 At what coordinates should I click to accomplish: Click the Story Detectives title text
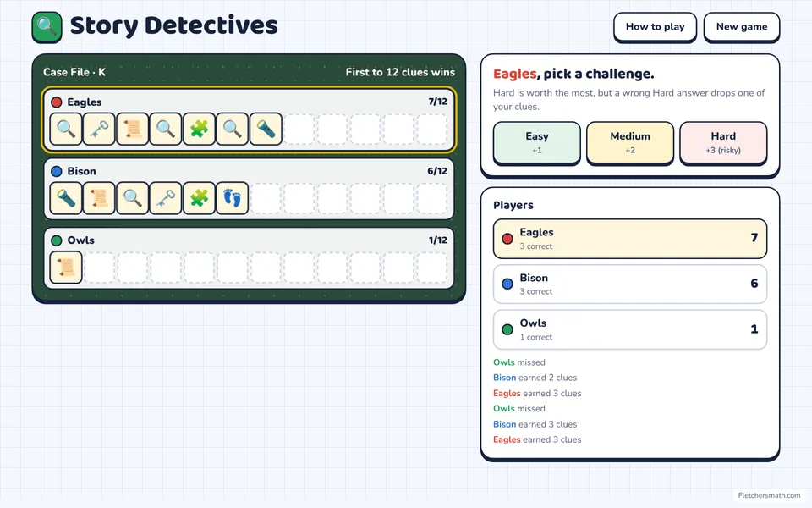tap(174, 26)
